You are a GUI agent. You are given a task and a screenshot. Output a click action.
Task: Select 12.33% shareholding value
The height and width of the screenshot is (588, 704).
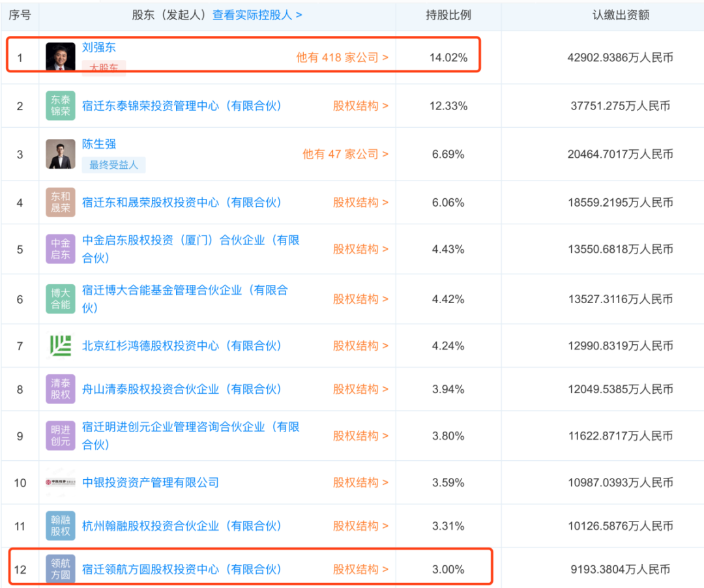448,106
